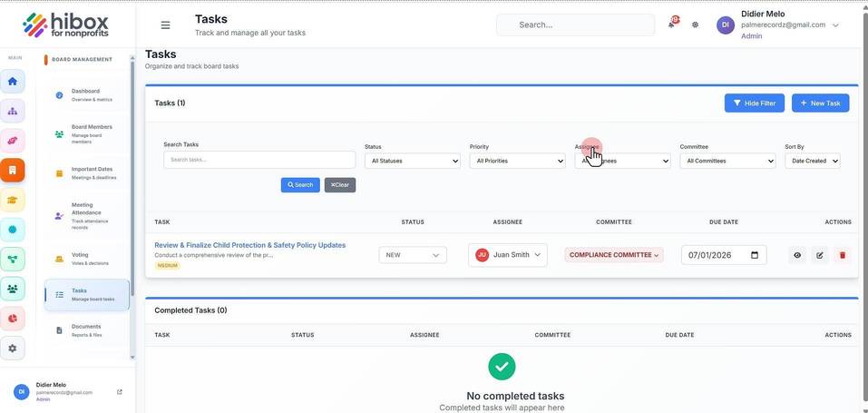
Task: Open the organization hierarchy icon in rail
Action: 12,111
